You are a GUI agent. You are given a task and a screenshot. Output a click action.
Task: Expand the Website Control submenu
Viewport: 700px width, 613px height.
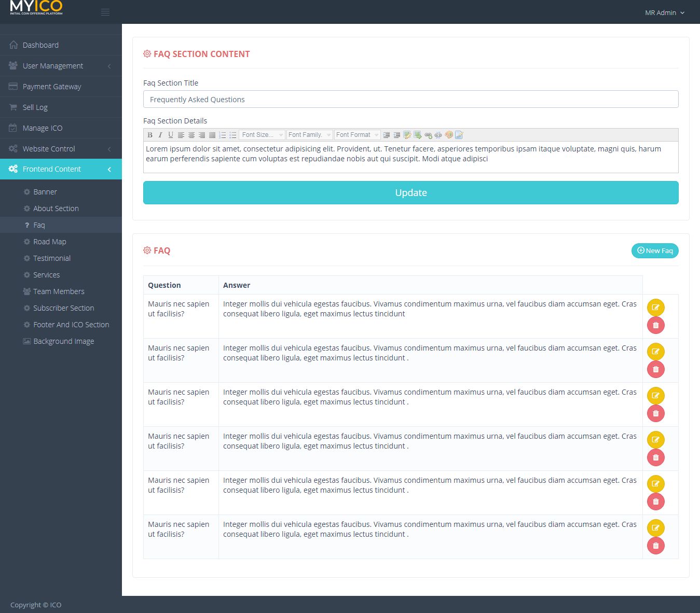61,149
